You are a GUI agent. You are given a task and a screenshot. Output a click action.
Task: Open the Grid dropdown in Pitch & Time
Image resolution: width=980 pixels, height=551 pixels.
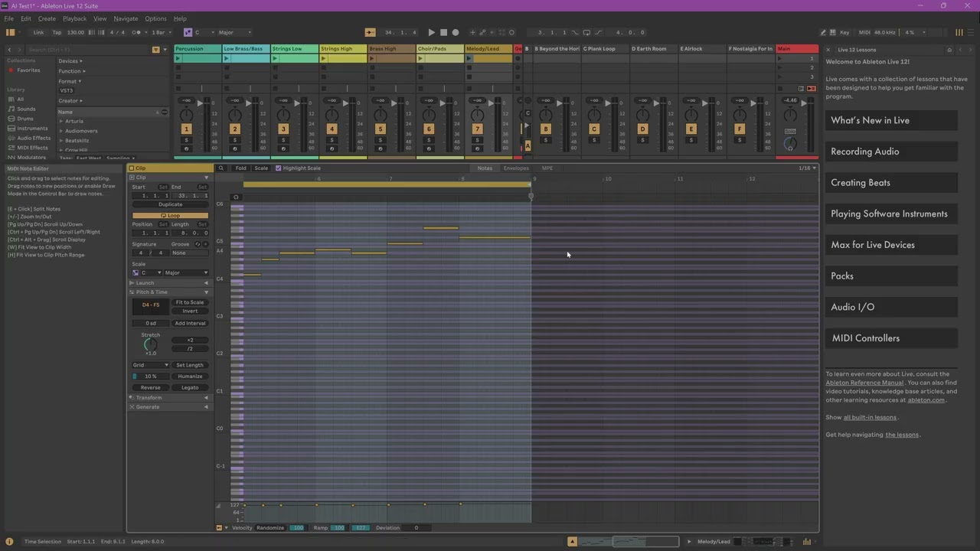150,365
